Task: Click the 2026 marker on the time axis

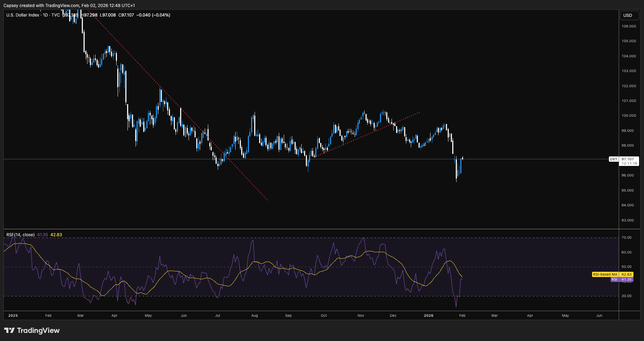Action: coord(428,316)
